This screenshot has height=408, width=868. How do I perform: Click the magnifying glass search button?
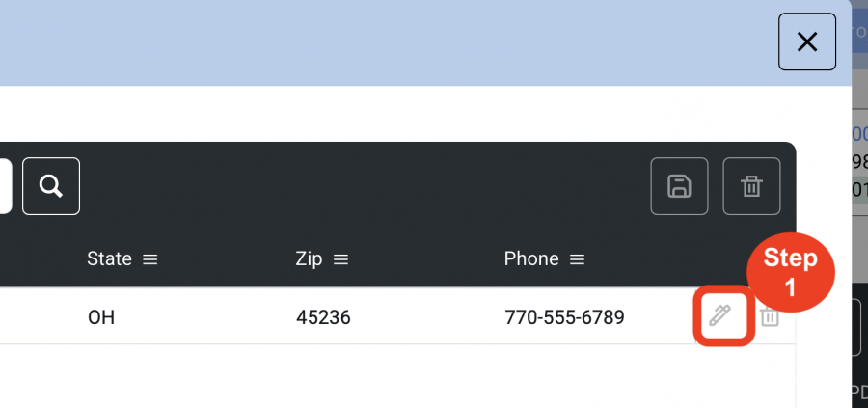(x=51, y=186)
